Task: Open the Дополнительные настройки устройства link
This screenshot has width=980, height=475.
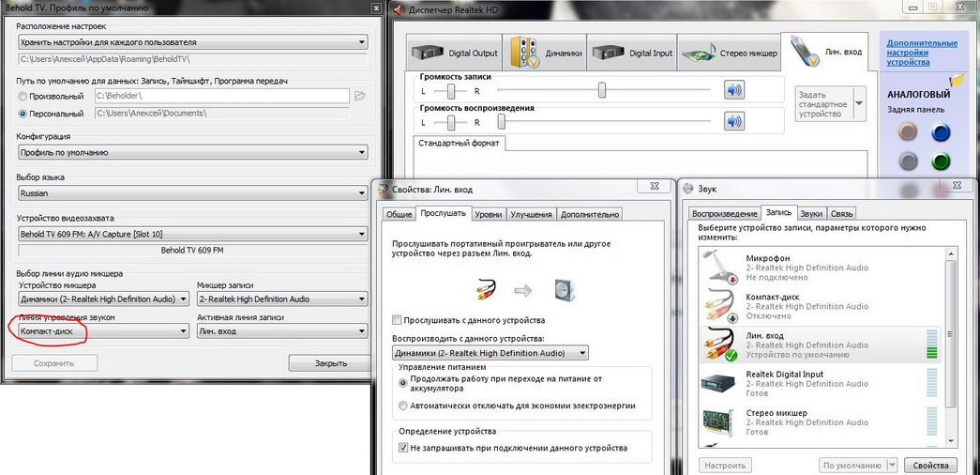Action: (922, 53)
